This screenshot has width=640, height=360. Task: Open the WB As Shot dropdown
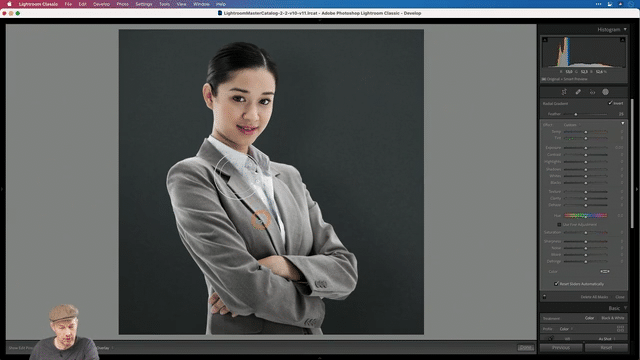click(607, 339)
